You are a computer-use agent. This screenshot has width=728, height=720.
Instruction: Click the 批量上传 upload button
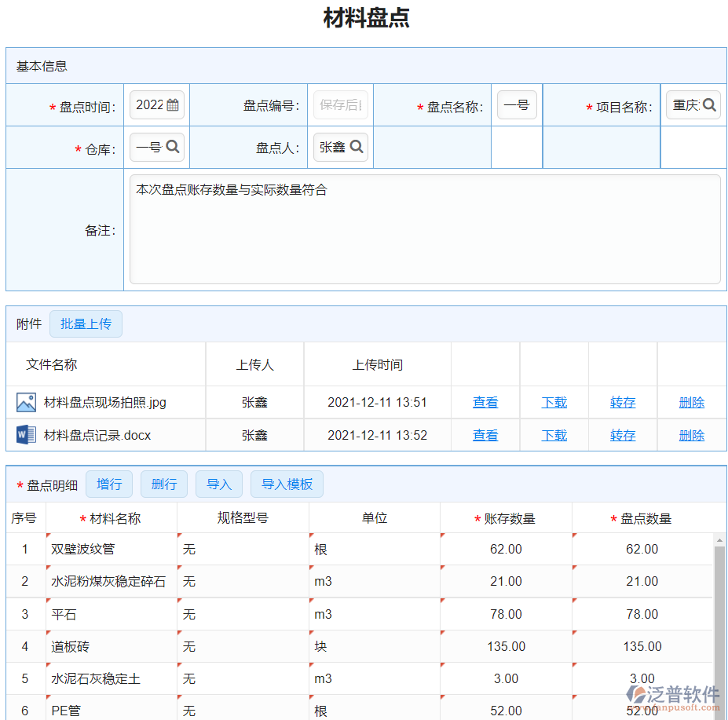86,323
